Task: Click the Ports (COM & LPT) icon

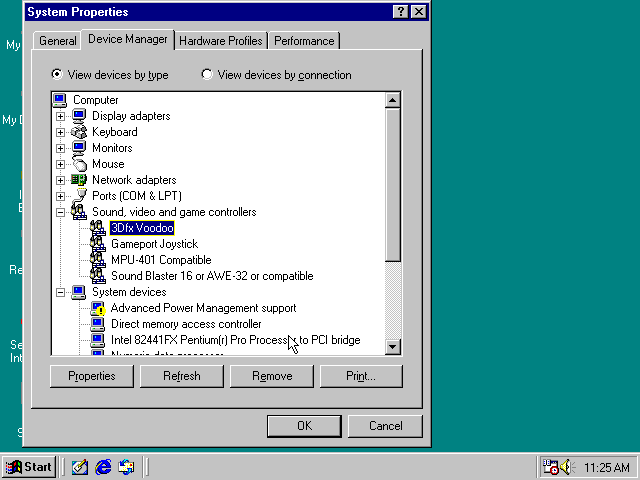Action: pyautogui.click(x=79, y=196)
